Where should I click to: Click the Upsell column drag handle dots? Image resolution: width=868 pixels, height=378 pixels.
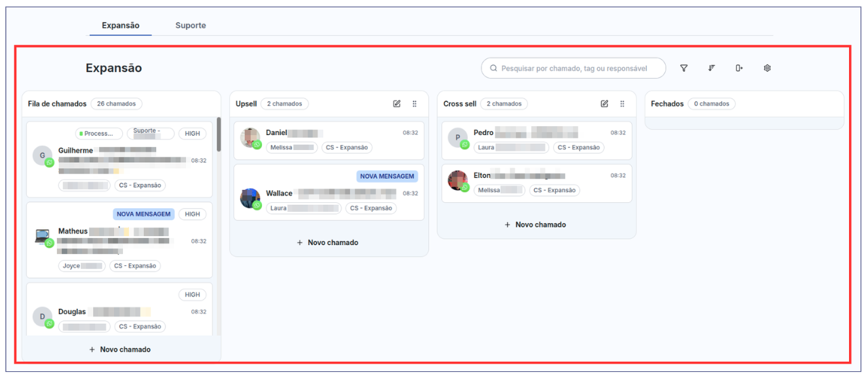pyautogui.click(x=415, y=104)
